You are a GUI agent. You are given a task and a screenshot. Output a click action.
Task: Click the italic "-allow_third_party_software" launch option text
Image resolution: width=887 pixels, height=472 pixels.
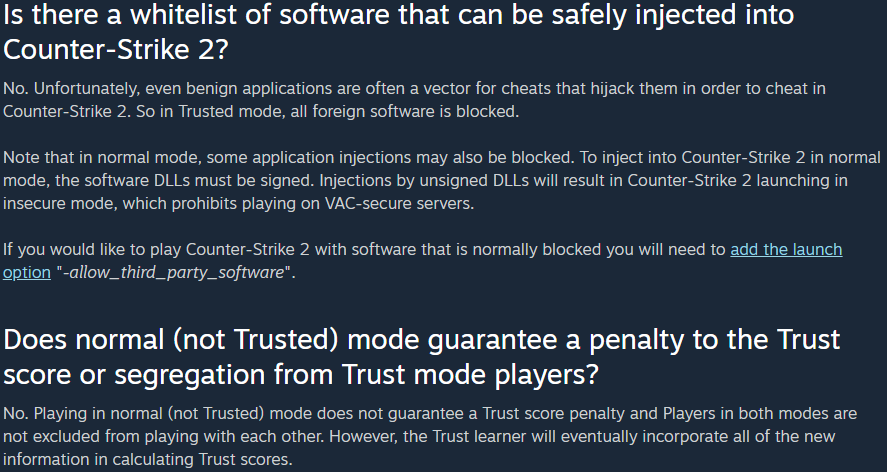click(x=175, y=272)
